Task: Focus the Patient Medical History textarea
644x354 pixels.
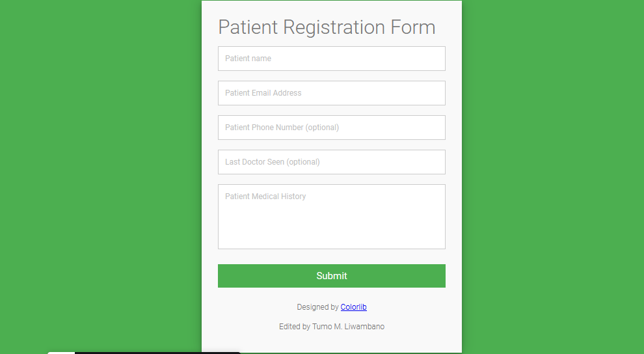Action: pyautogui.click(x=332, y=217)
